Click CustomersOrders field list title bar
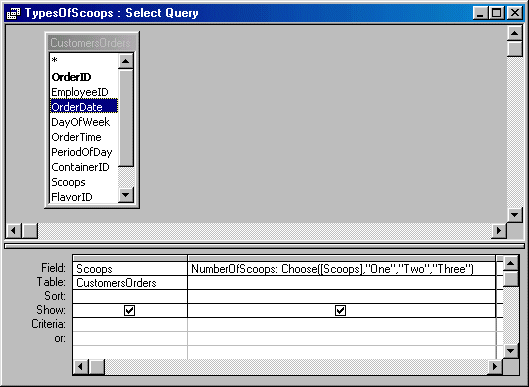Screen dimensions: 529x387 click(92, 43)
